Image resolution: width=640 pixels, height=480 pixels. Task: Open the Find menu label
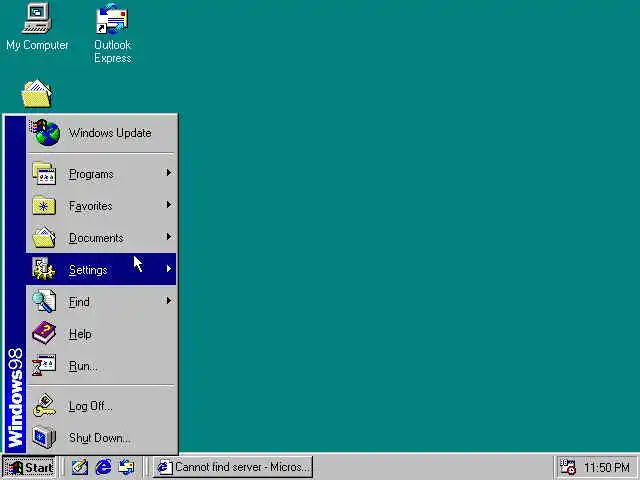coord(79,302)
